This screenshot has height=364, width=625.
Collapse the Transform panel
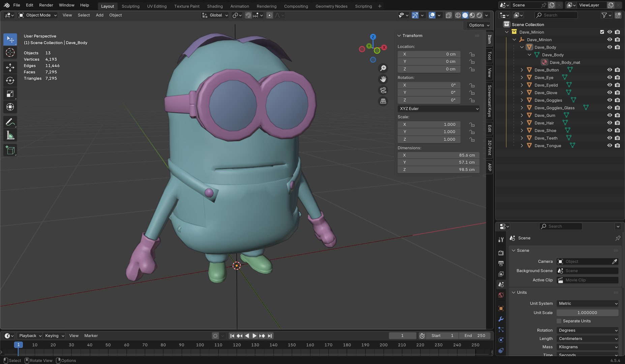coord(399,36)
